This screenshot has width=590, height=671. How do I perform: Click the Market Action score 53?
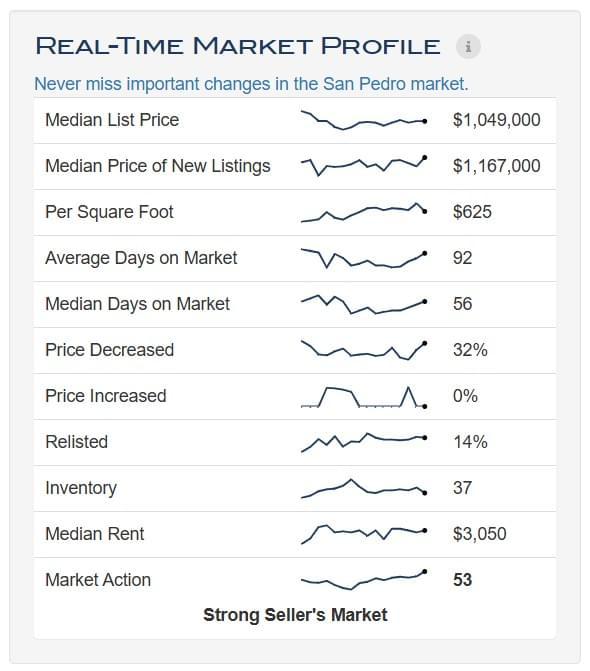pyautogui.click(x=463, y=580)
